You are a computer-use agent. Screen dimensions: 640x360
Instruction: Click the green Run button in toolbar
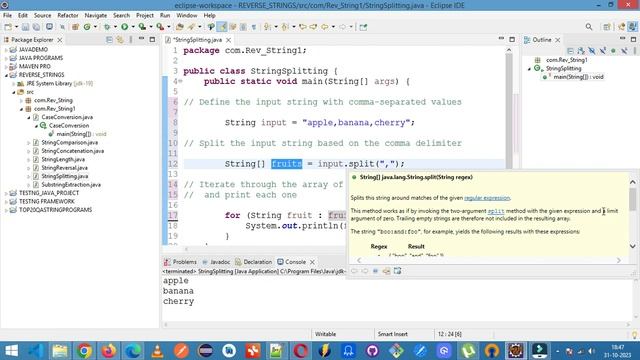[x=124, y=27]
